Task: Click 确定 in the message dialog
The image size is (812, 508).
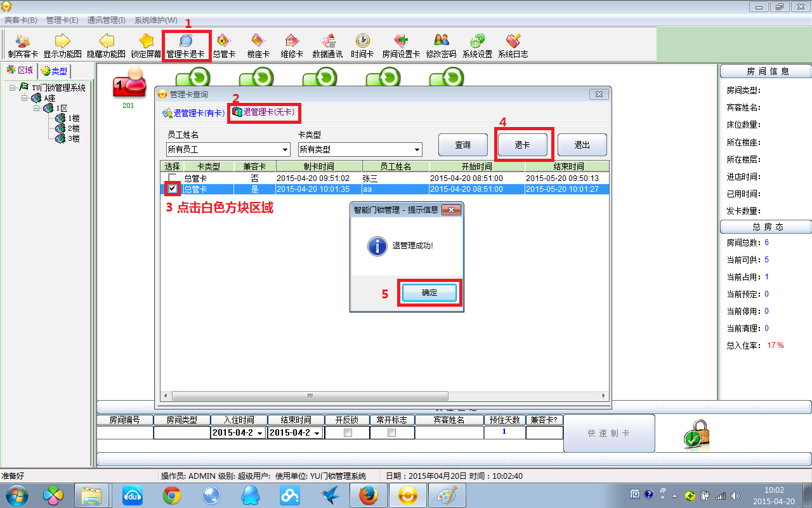Action: [429, 293]
